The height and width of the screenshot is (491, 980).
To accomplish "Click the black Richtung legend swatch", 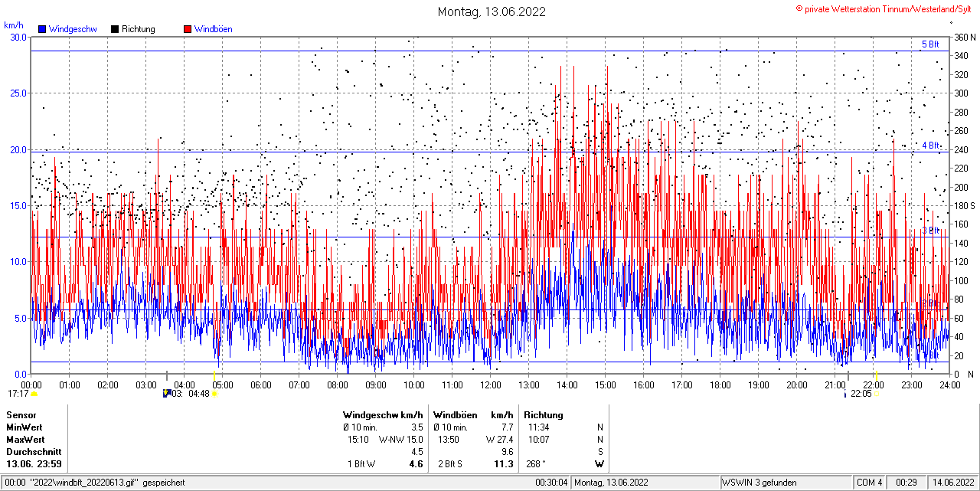I will point(115,29).
